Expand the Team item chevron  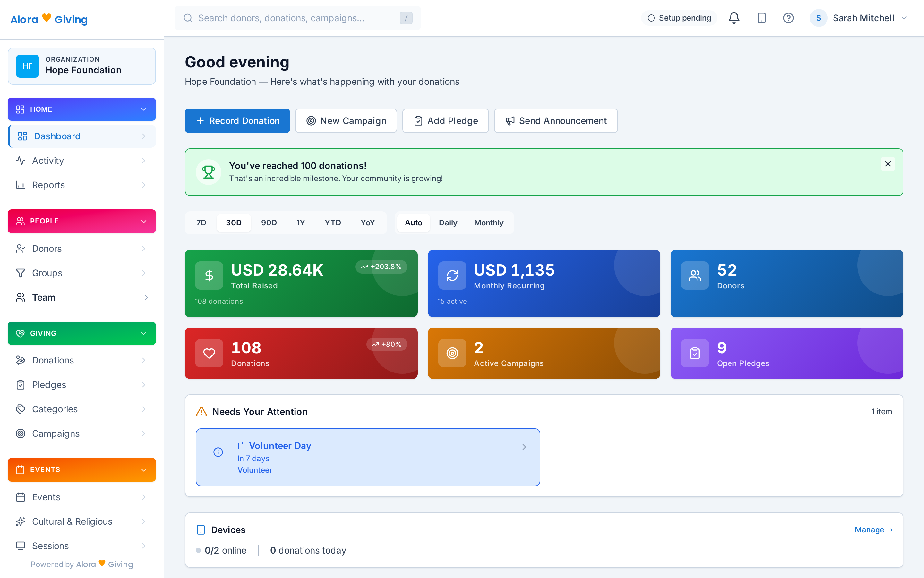pyautogui.click(x=146, y=297)
